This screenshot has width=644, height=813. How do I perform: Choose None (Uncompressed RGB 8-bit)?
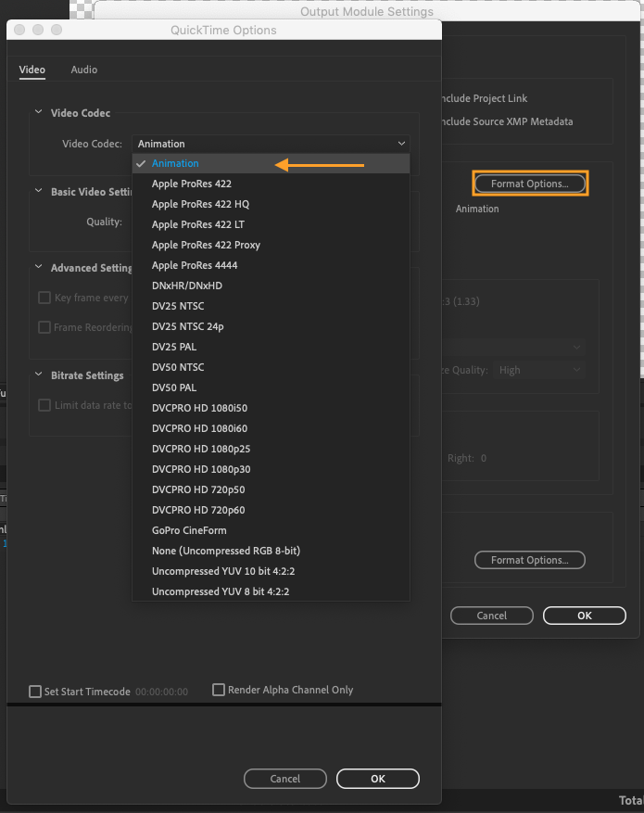pos(225,551)
